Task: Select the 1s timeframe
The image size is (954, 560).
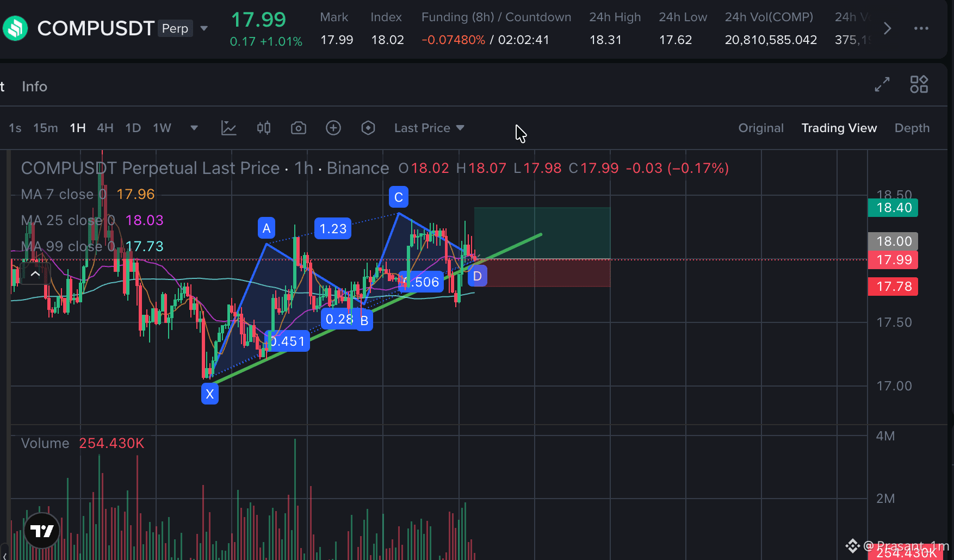Action: [15, 128]
